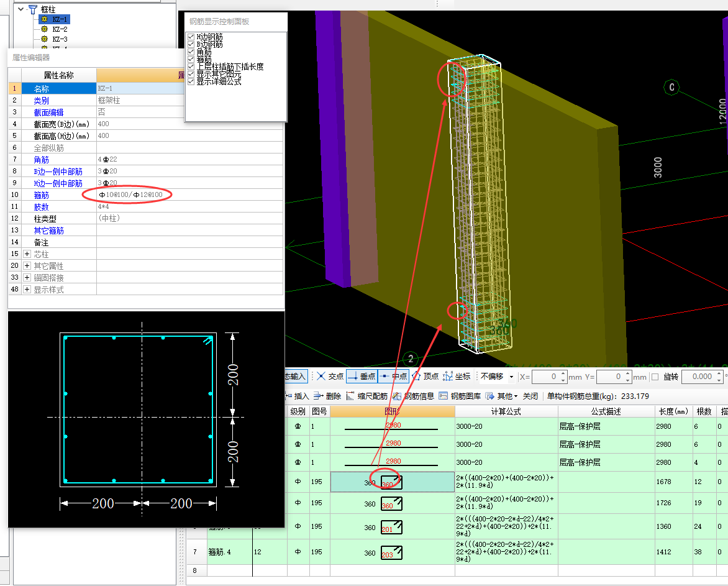This screenshot has width=728, height=586.
Task: Select KZ-1 in the component tree
Action: tap(60, 19)
